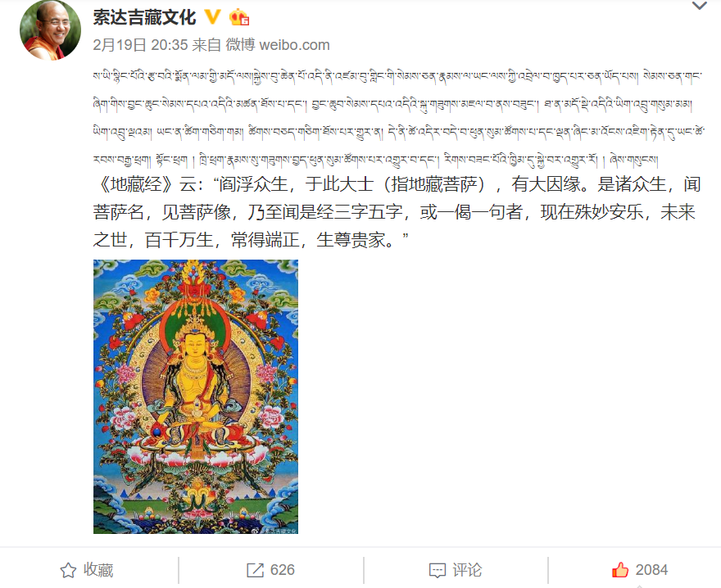The width and height of the screenshot is (721, 588).
Task: Click the avatar photo of the monk
Action: [50, 29]
